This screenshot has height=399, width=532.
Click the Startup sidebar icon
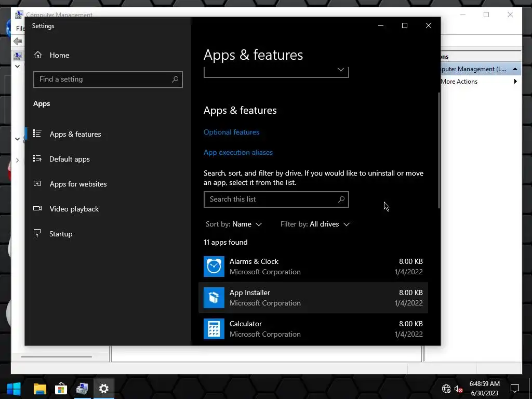pyautogui.click(x=37, y=233)
